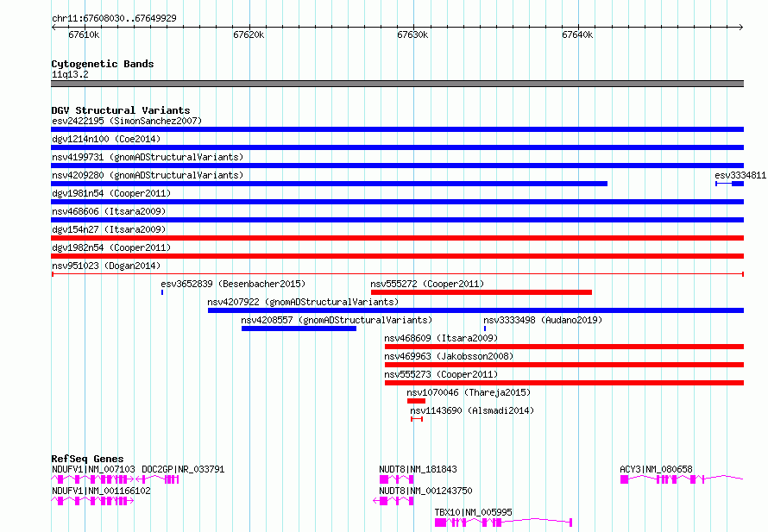Select the RefSeq Genes track title
768x532 pixels.
[x=87, y=459]
